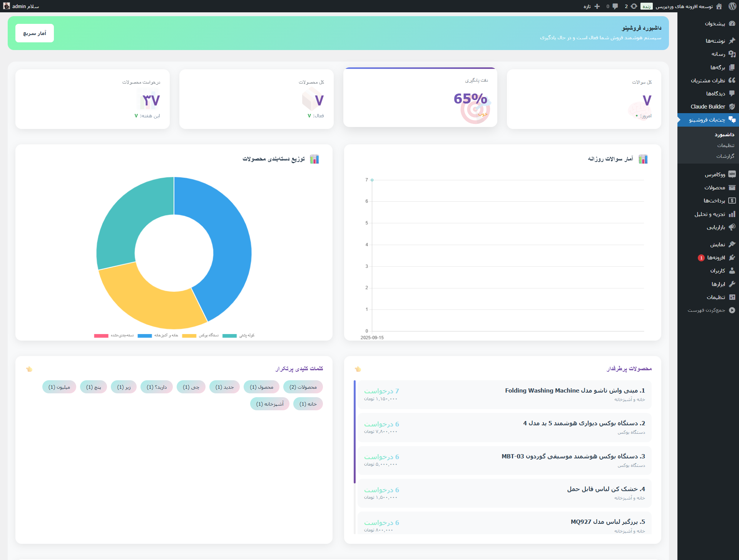
Task: Toggle خانه و آشپزخانه legend item
Action: [x=166, y=335]
